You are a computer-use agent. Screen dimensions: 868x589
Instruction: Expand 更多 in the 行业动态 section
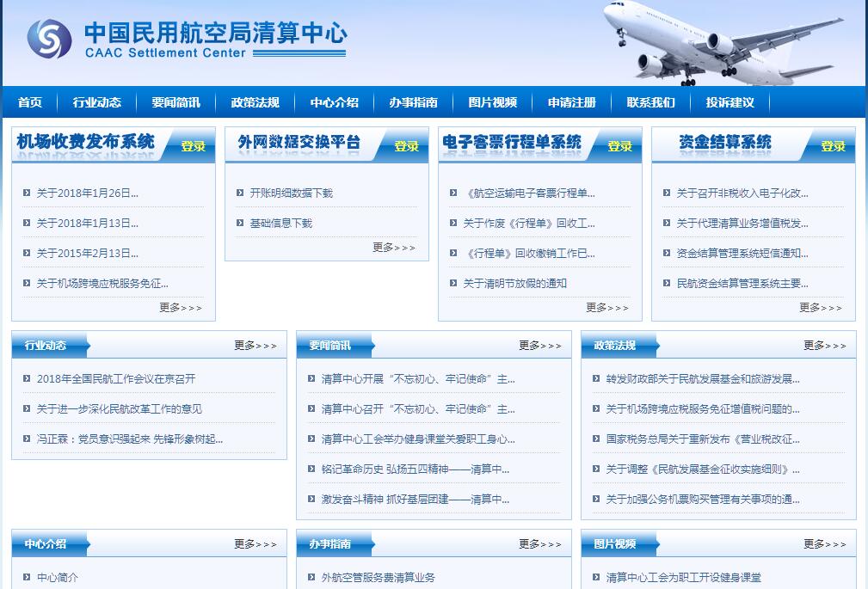[255, 346]
